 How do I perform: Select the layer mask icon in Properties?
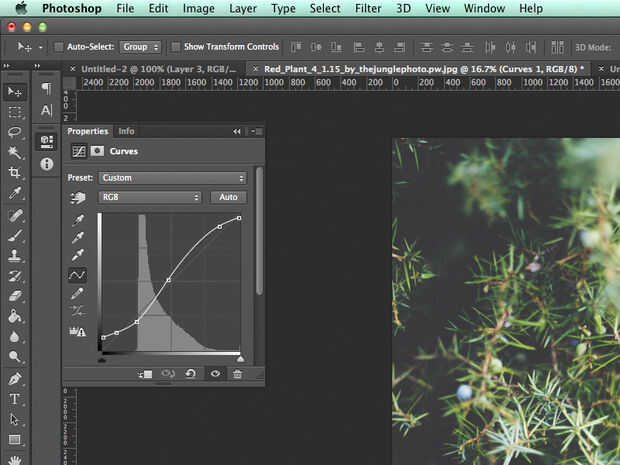click(x=97, y=151)
